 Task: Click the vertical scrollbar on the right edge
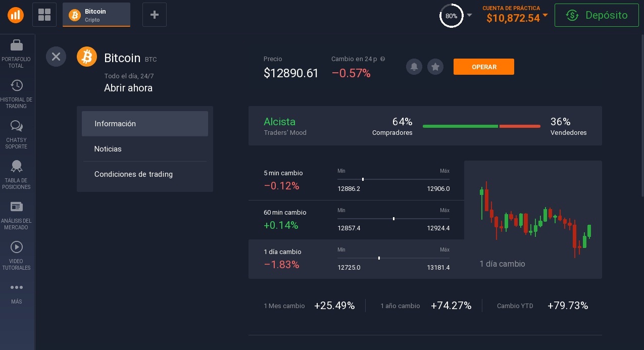point(642,116)
